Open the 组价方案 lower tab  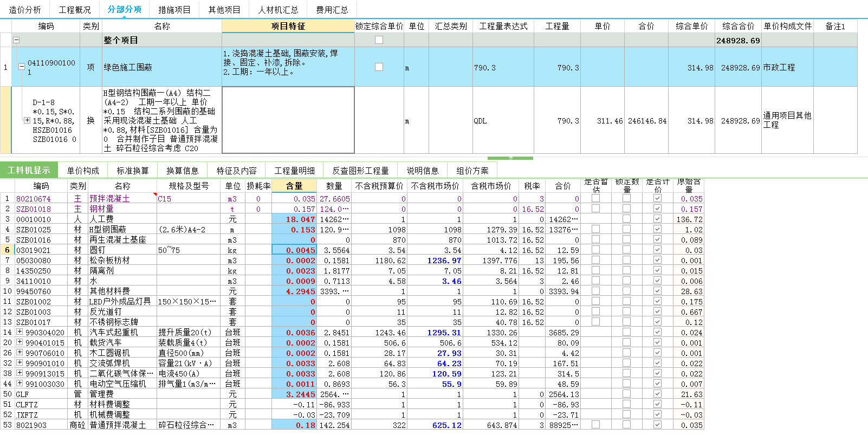click(x=472, y=171)
